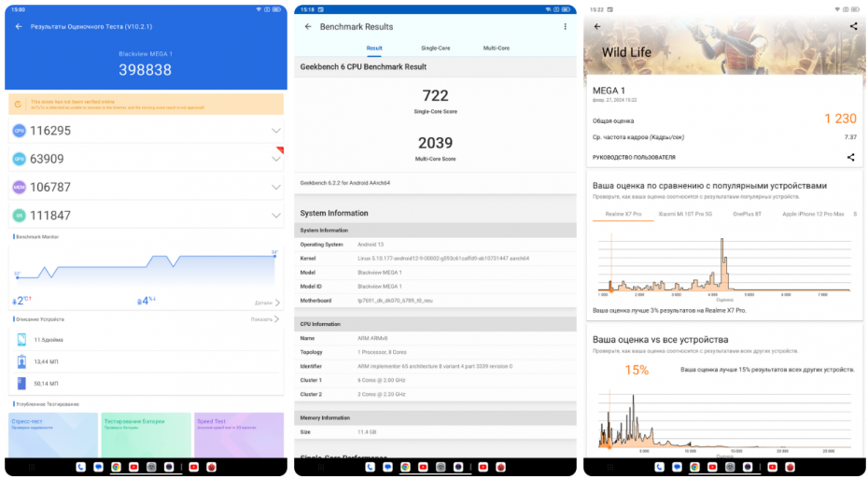Select the Apple iPhone 12 Pro Max tab
The height and width of the screenshot is (479, 868).
[813, 214]
